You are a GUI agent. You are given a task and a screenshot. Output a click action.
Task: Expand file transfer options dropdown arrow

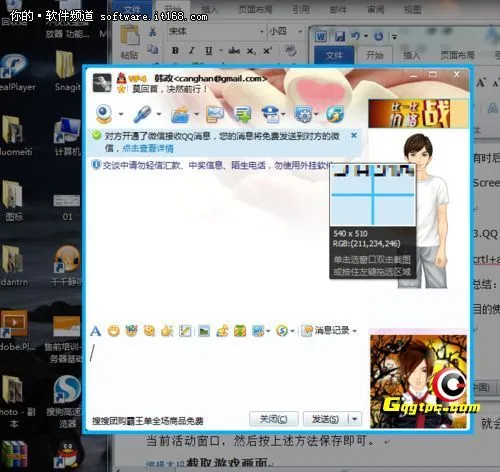[197, 114]
